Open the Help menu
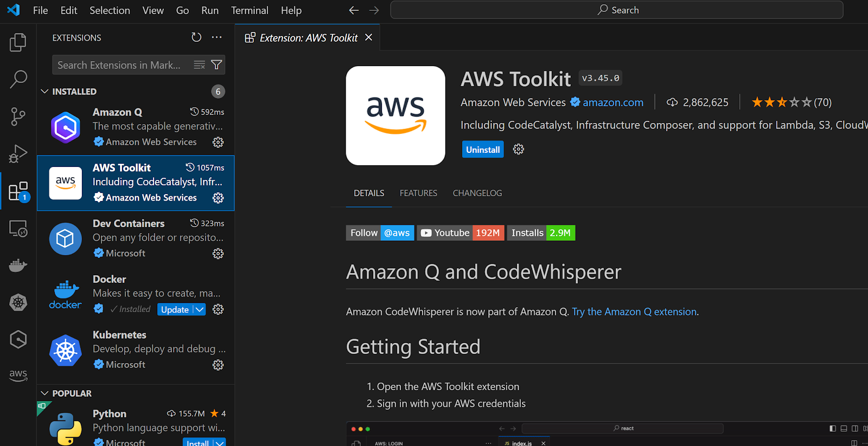Image resolution: width=868 pixels, height=446 pixels. coord(291,10)
